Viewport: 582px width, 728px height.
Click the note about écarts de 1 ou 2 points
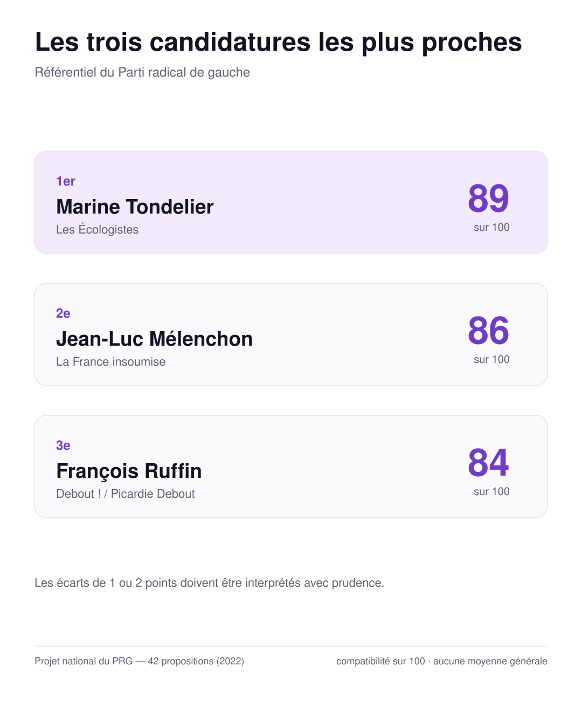(x=209, y=583)
